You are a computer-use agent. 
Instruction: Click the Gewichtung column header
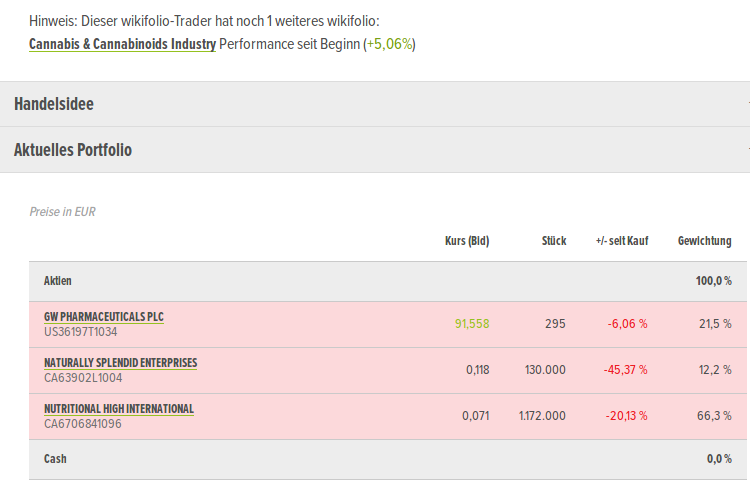pyautogui.click(x=704, y=241)
